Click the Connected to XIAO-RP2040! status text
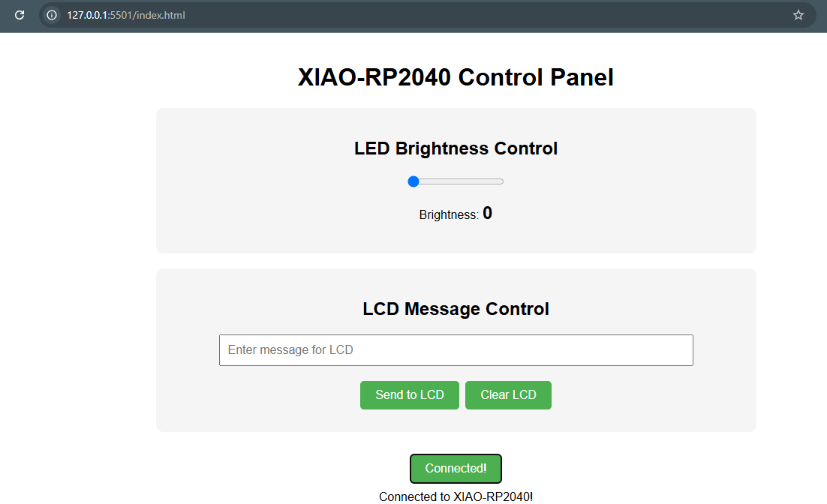 click(x=456, y=496)
